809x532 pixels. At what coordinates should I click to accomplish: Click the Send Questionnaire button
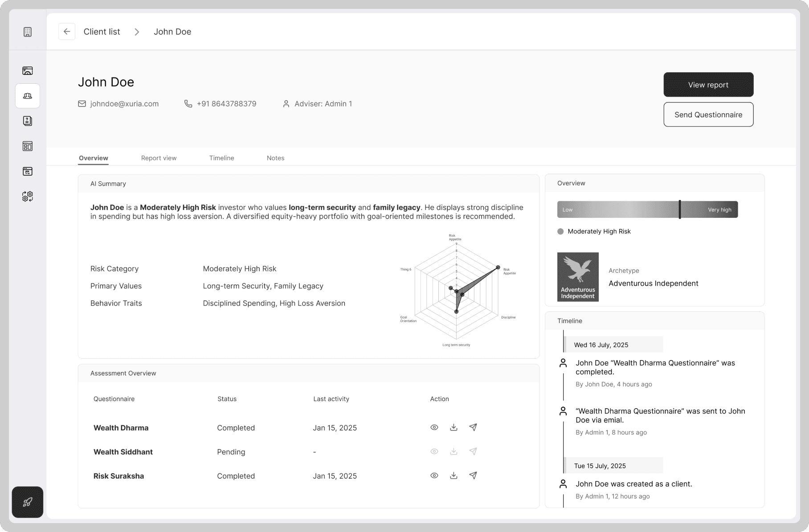pyautogui.click(x=708, y=115)
